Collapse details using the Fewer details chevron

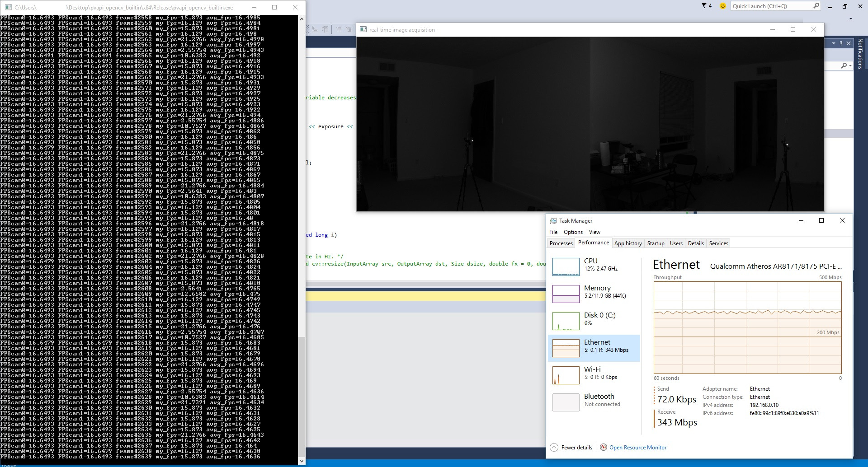[x=554, y=447]
